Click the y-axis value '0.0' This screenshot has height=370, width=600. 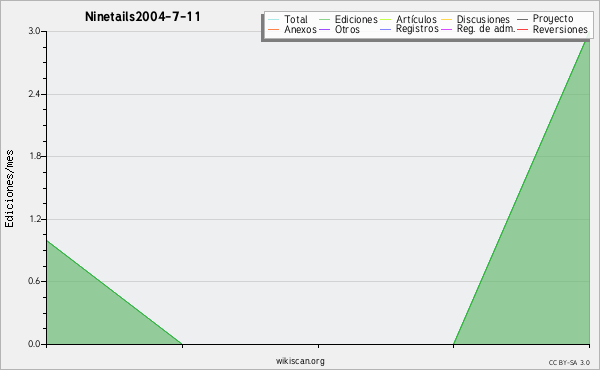[34, 344]
